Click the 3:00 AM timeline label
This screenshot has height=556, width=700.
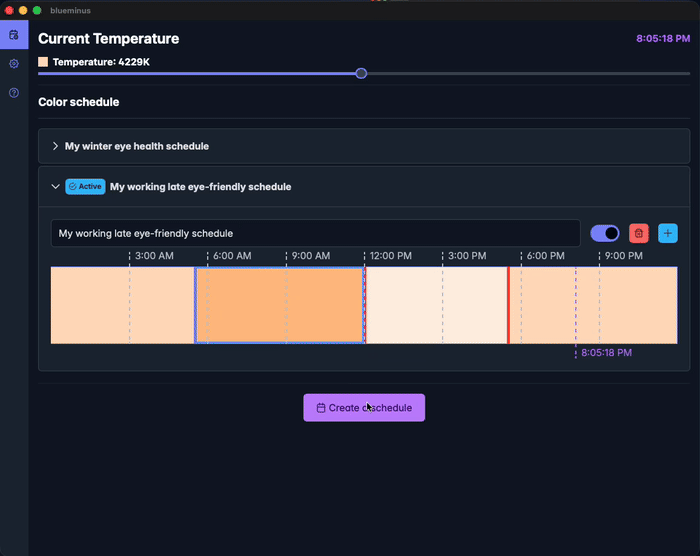154,256
